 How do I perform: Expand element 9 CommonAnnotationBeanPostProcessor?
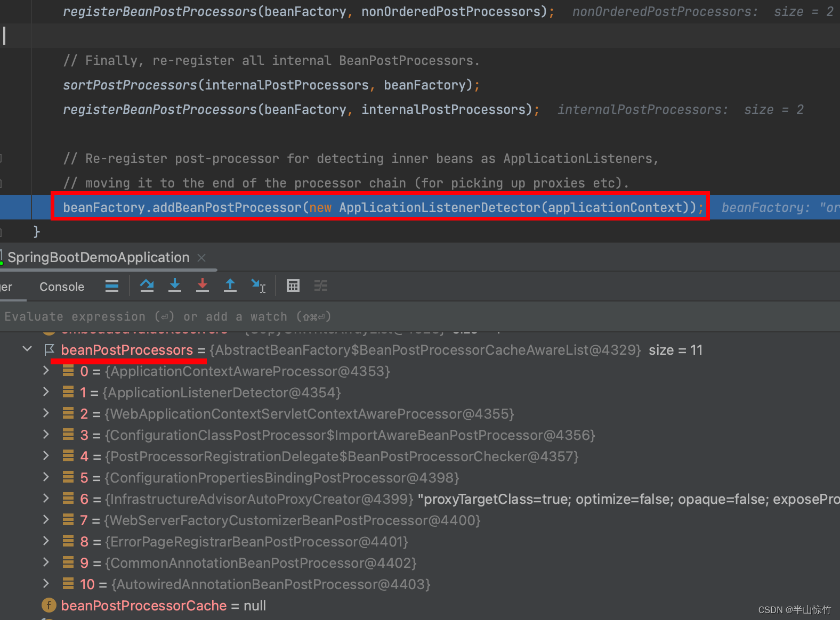click(46, 562)
